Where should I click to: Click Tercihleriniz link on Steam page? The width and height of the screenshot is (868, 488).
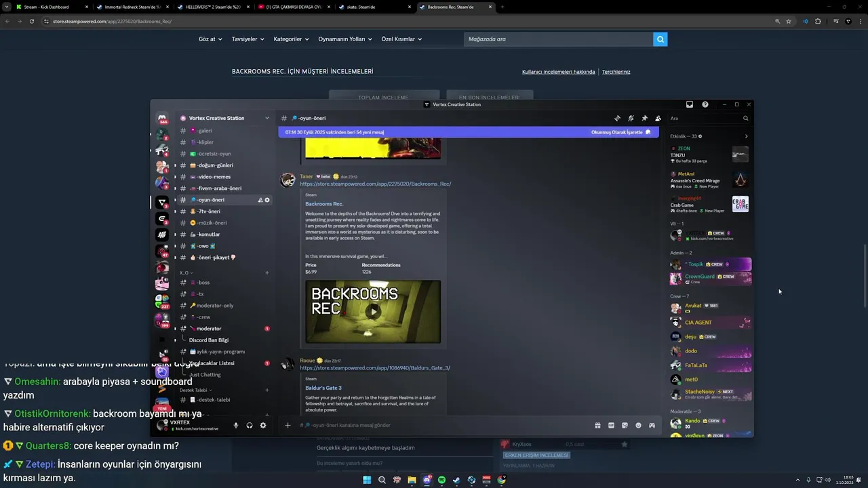[616, 71]
